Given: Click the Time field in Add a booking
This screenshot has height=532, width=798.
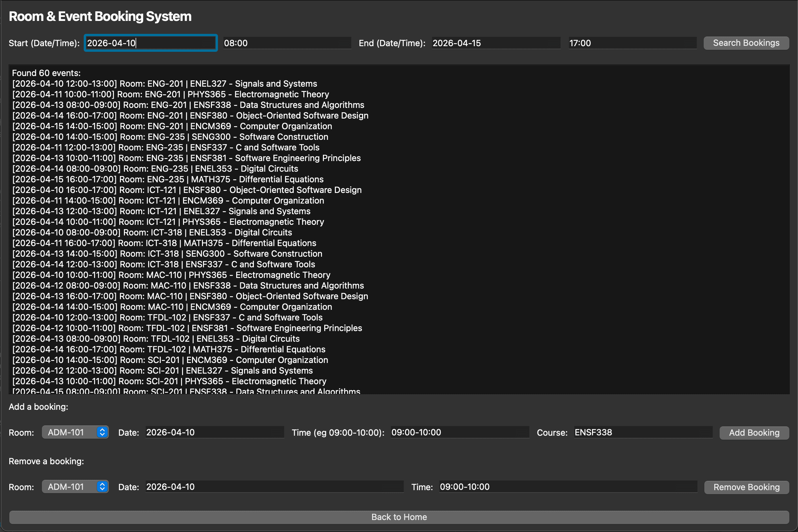Looking at the screenshot, I should (x=460, y=432).
